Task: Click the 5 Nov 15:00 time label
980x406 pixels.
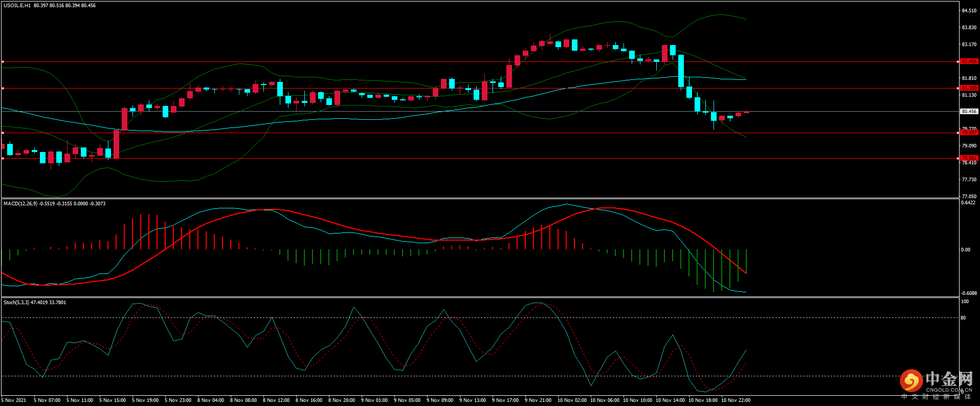Action: [113, 400]
